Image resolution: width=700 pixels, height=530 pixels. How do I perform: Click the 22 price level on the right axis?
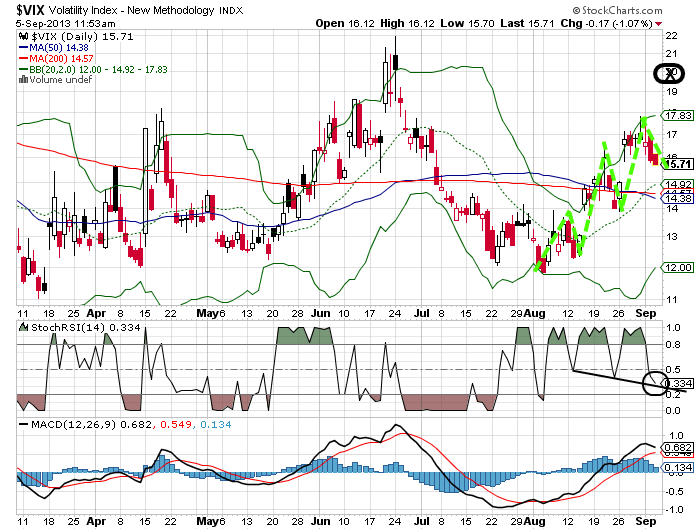(671, 36)
